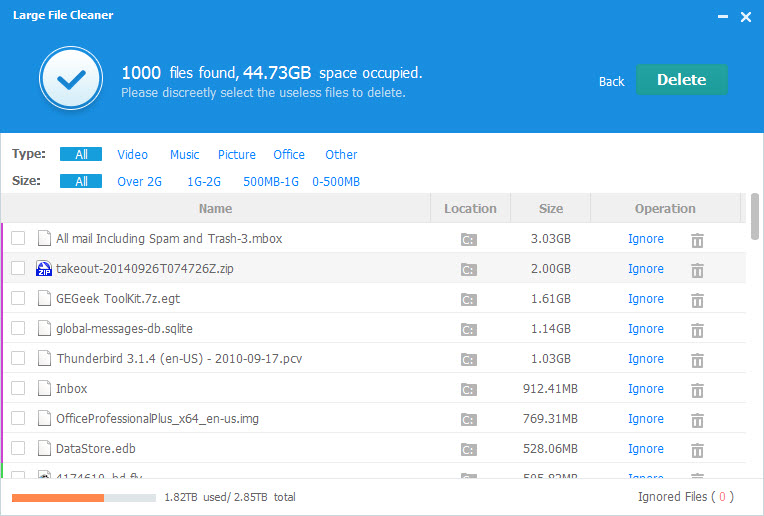Filter file type to Music
The height and width of the screenshot is (516, 764).
(184, 154)
